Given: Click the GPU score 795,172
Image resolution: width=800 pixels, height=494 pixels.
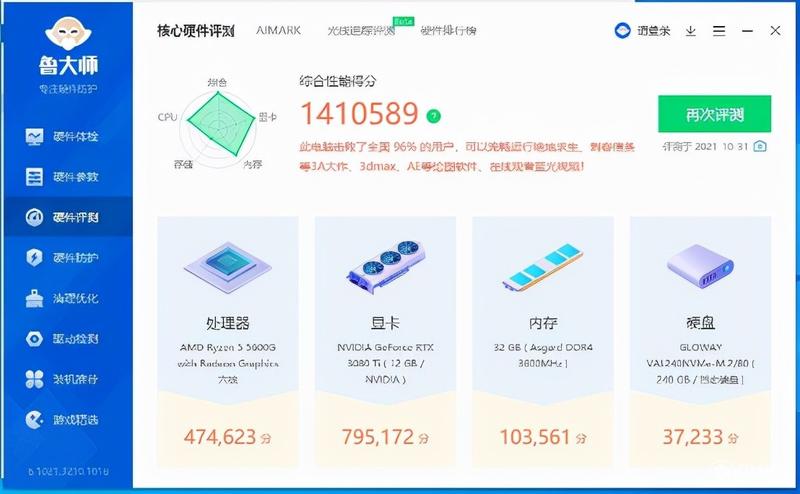Looking at the screenshot, I should click(x=378, y=437).
